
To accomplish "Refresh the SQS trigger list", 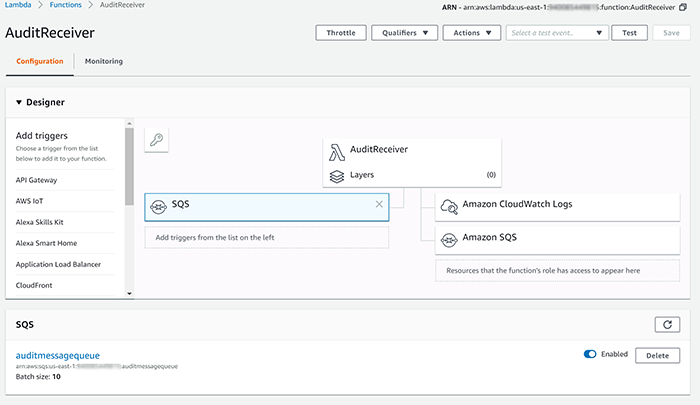I will [666, 324].
